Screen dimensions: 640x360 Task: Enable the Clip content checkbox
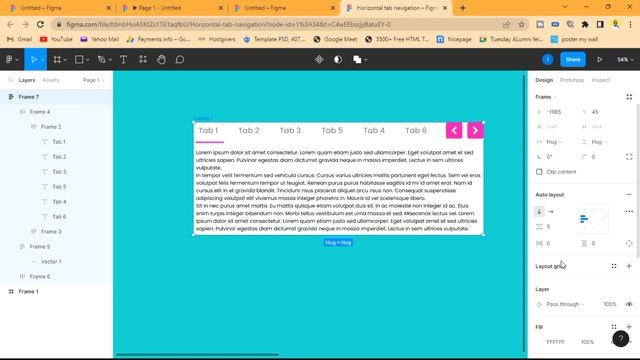[539, 172]
